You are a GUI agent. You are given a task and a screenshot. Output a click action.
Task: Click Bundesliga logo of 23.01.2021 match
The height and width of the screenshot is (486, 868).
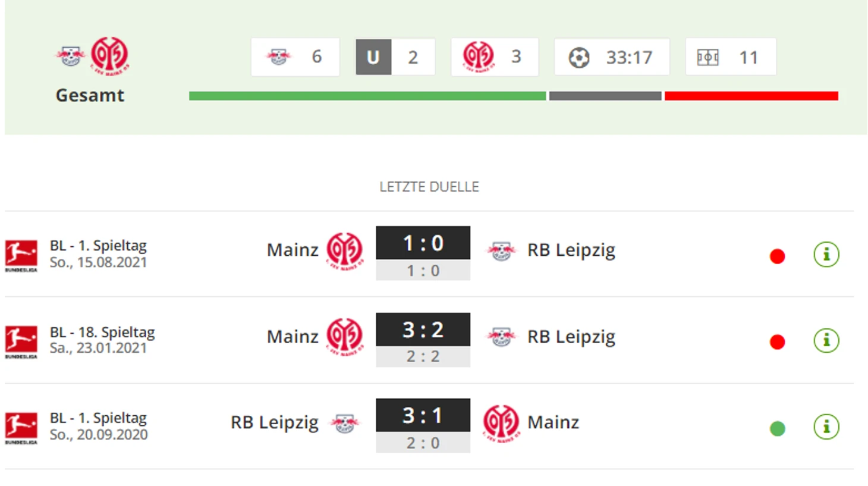point(21,341)
